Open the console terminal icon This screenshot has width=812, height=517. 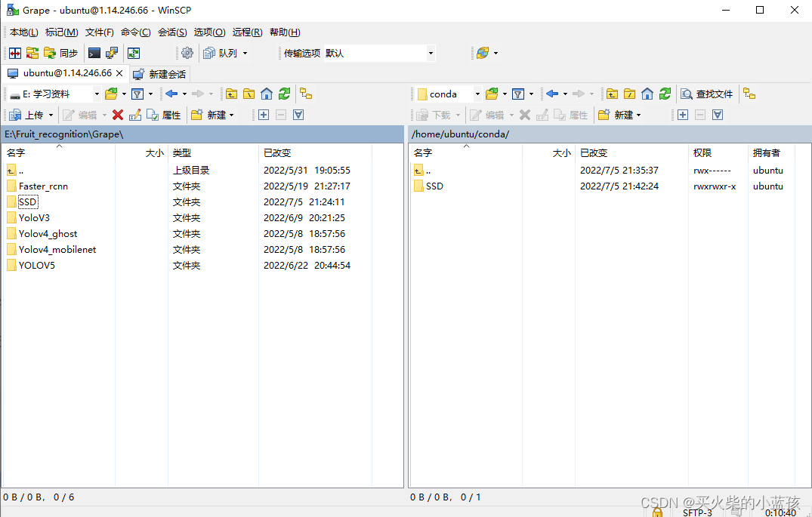point(94,53)
